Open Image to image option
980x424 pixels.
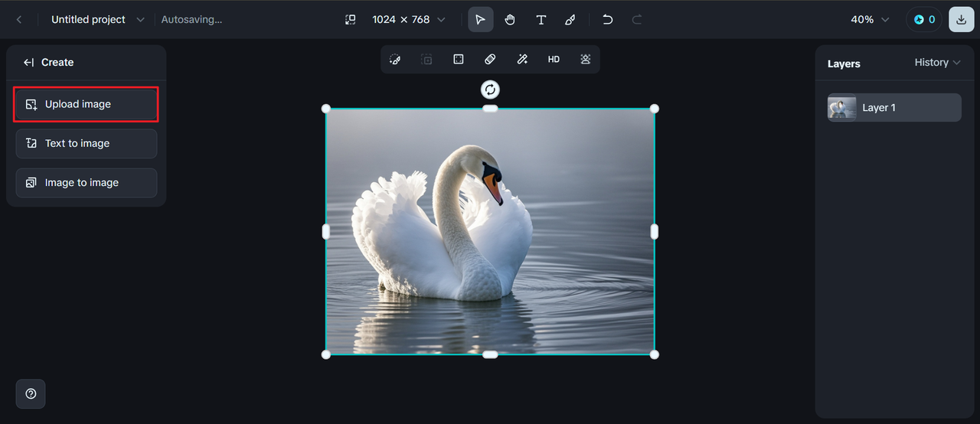point(86,183)
